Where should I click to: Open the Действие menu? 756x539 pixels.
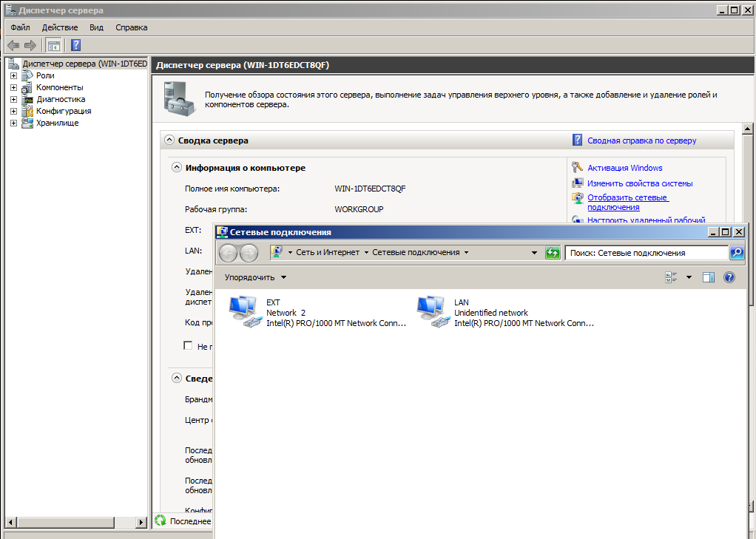click(x=60, y=27)
